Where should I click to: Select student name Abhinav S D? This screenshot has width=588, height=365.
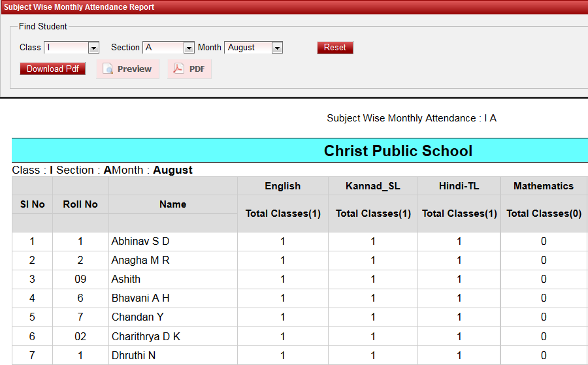click(140, 242)
